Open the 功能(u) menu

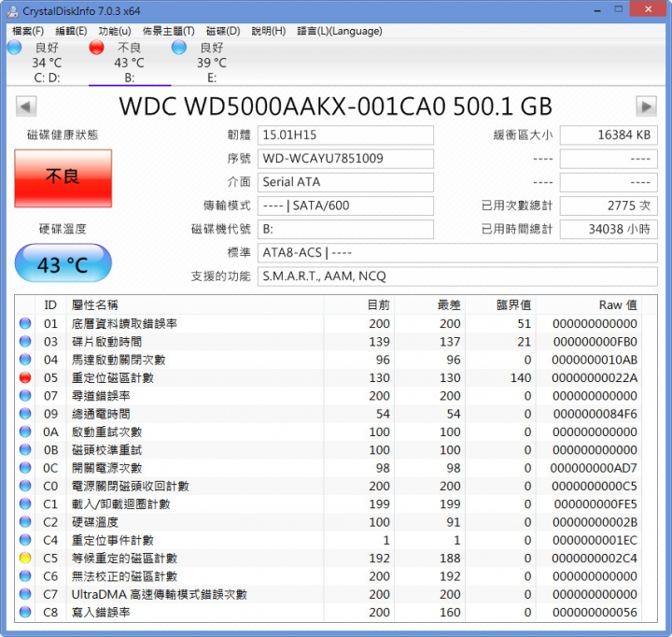[x=115, y=31]
